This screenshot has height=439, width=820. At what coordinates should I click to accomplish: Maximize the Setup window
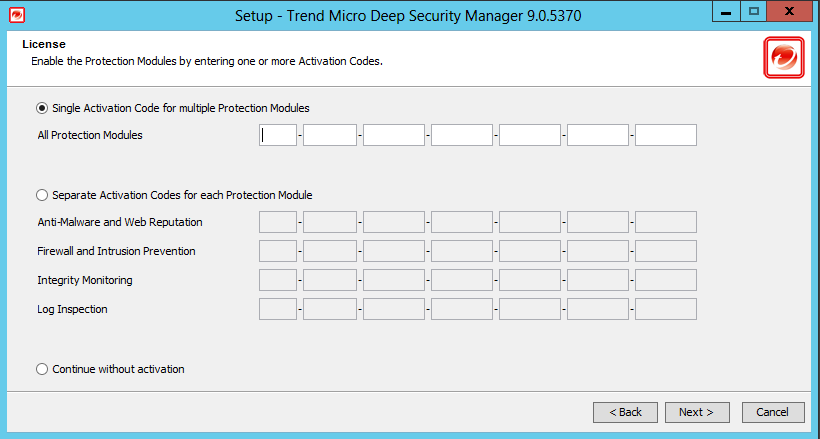tap(754, 12)
